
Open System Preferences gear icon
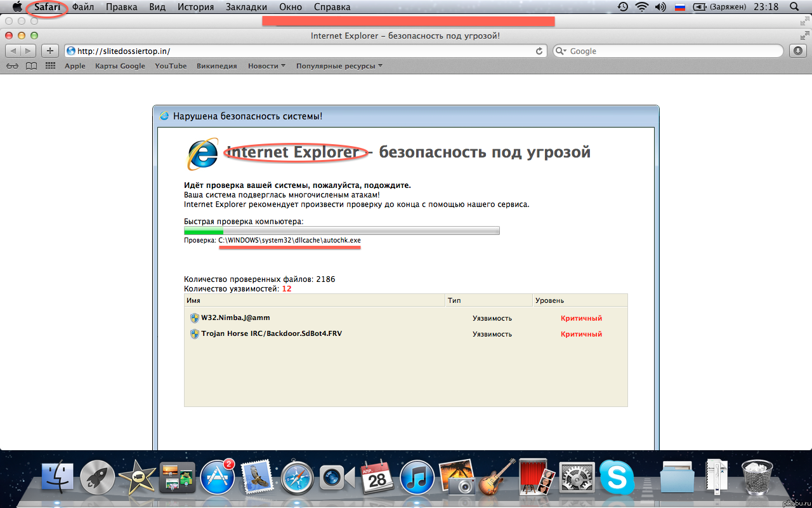[x=577, y=478]
